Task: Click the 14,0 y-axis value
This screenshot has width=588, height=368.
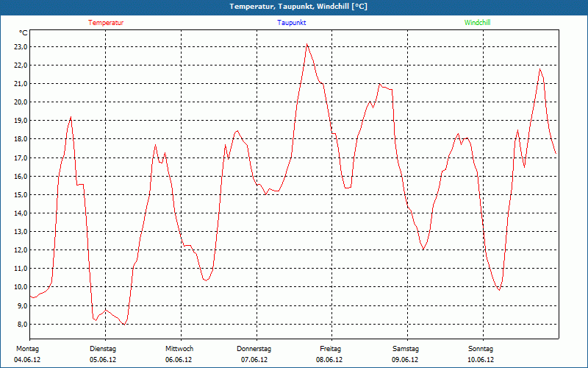Action: (21, 213)
